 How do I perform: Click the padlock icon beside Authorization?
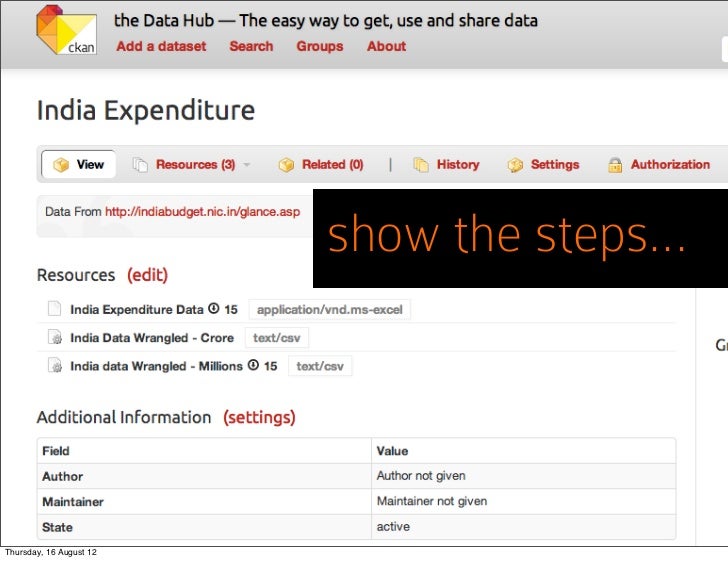[x=615, y=165]
